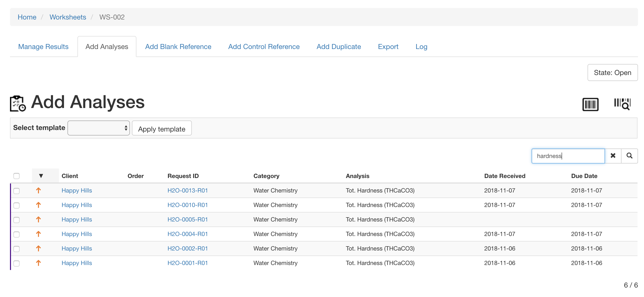The width and height of the screenshot is (644, 297).
Task: Click Tot. Hardness analysis in H2O-0013-R01 row
Action: point(380,190)
